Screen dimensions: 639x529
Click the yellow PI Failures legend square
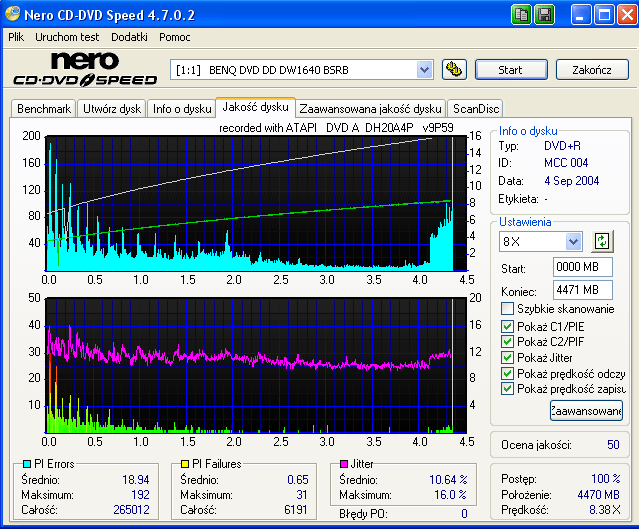click(x=185, y=464)
